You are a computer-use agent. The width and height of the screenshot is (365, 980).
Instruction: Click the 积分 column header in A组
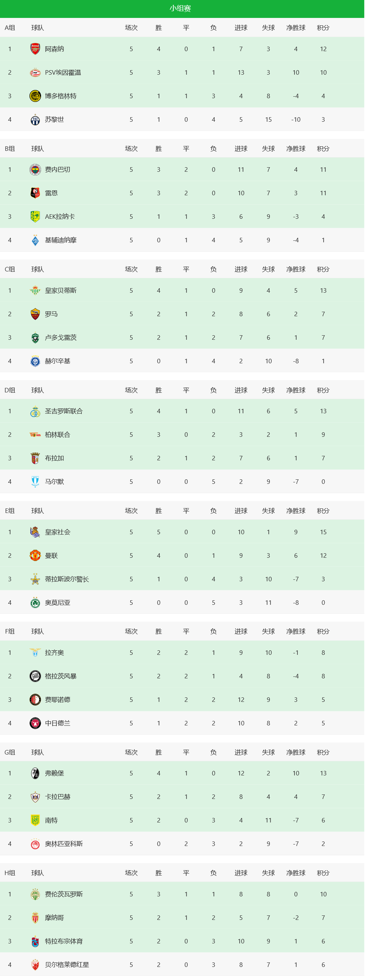323,28
